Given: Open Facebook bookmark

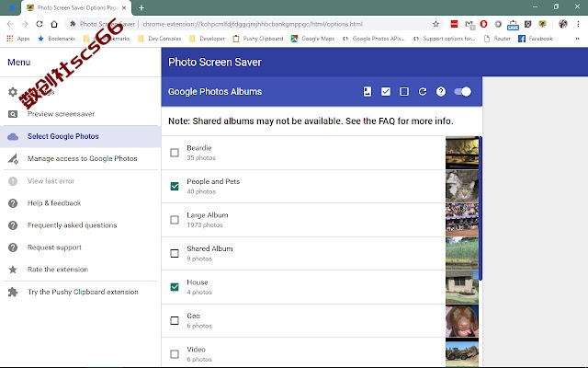Looking at the screenshot, I should 535,39.
